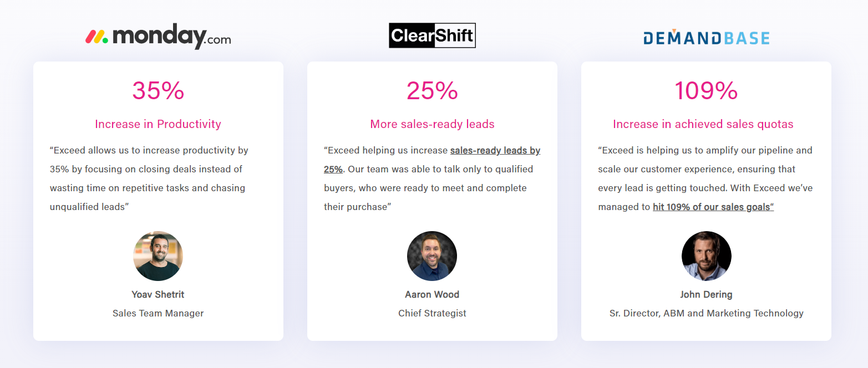
Task: Click the monday.com logo
Action: coord(158,37)
